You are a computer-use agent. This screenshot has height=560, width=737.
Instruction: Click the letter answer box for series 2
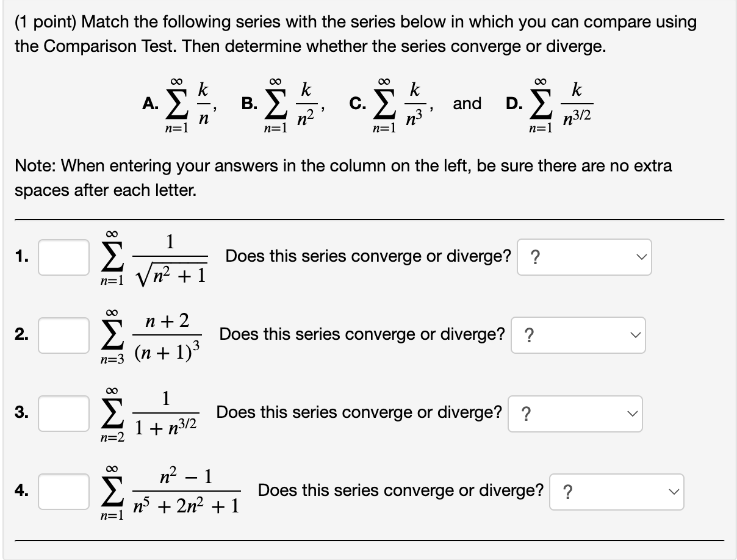tap(63, 335)
